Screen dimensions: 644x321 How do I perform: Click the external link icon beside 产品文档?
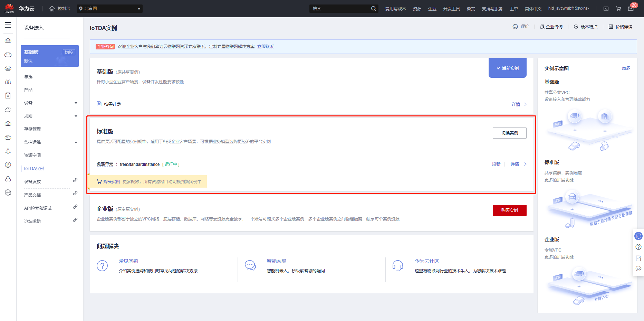75,193
